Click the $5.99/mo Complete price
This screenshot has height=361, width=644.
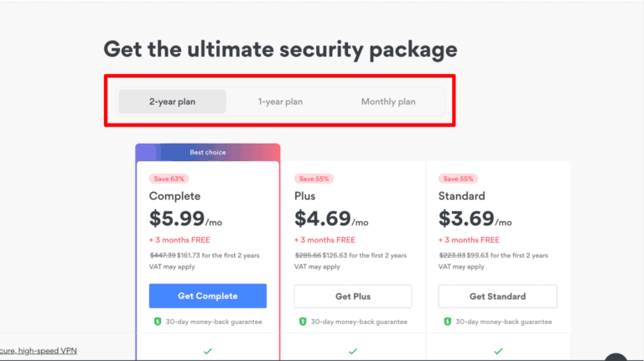click(185, 220)
